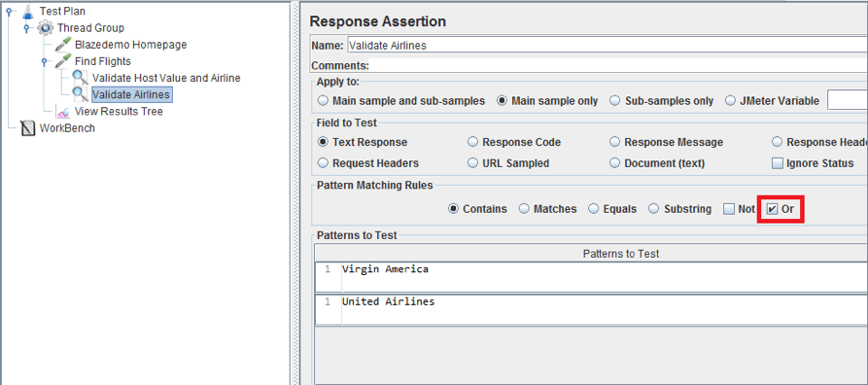This screenshot has height=385, width=868.
Task: Click into the Comments field
Action: 618,65
